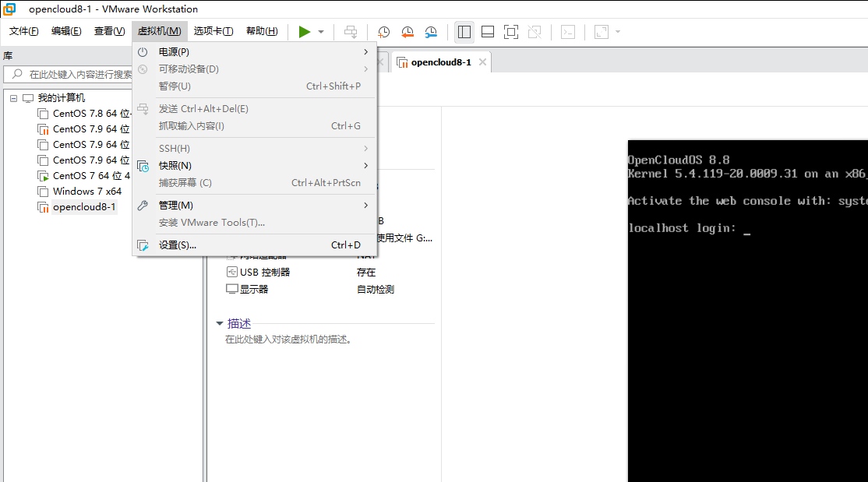Image resolution: width=868 pixels, height=482 pixels.
Task: Click the 库 panel header label
Action: (8, 55)
